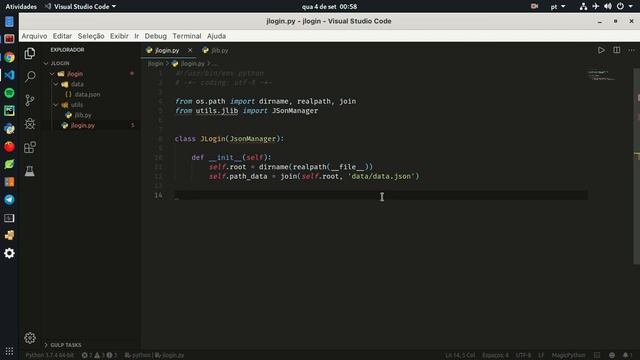Screen dimensions: 640x360
Task: Open system Settings gear in dock
Action: (9, 253)
